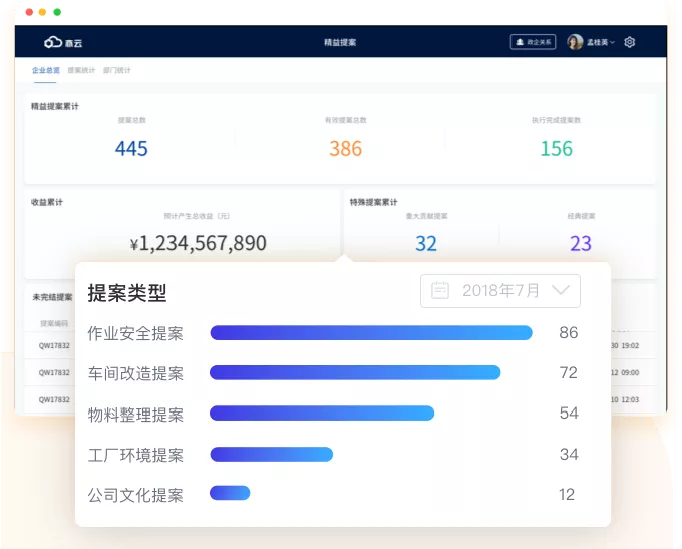Click the 公司文化提案 short bar
Screen dimensions: 682x549
point(230,493)
